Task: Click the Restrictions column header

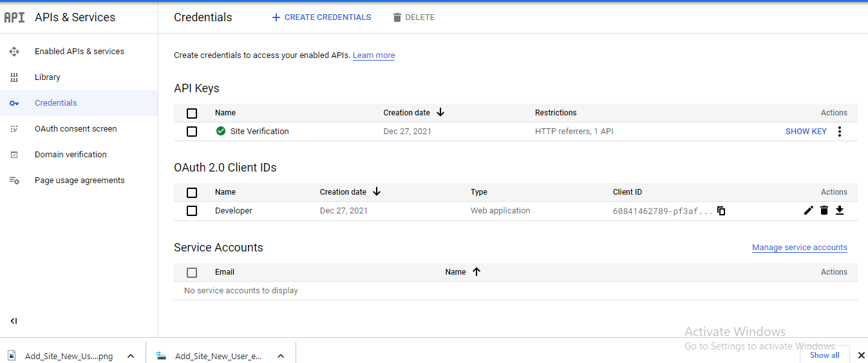Action: coord(556,113)
